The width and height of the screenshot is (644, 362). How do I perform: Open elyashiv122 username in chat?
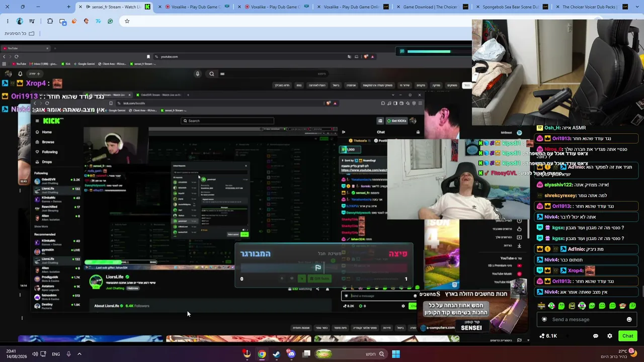point(558,185)
